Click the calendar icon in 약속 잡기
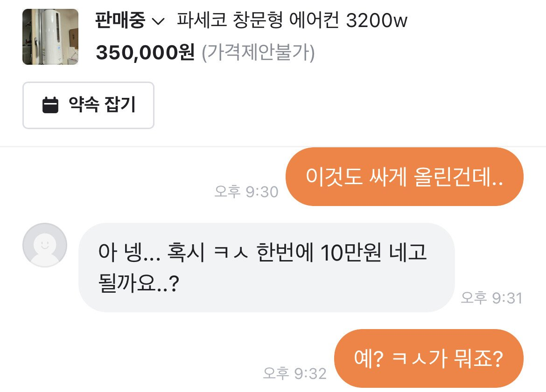The image size is (546, 392). (50, 105)
